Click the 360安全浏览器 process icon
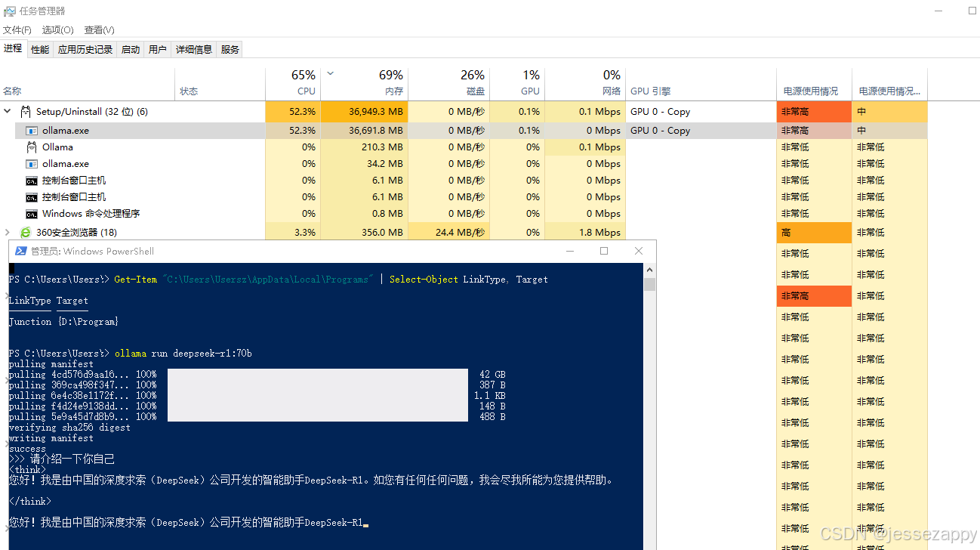The image size is (980, 550). 26,233
